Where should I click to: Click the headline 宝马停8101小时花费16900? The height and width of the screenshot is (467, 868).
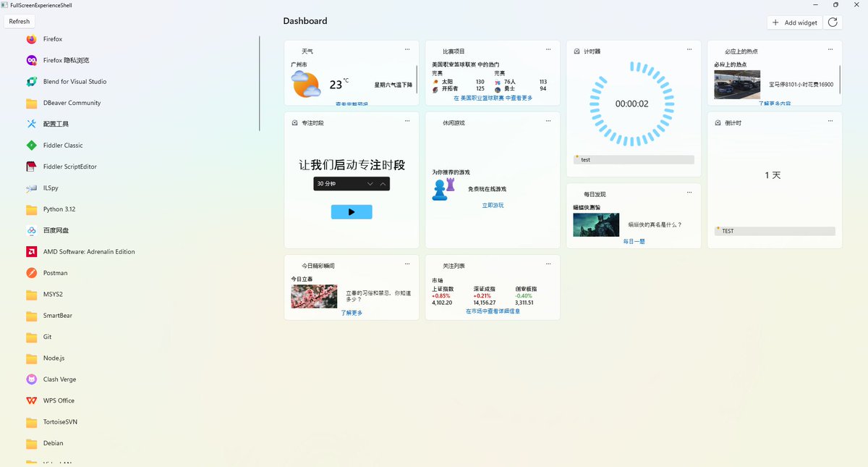coord(801,85)
